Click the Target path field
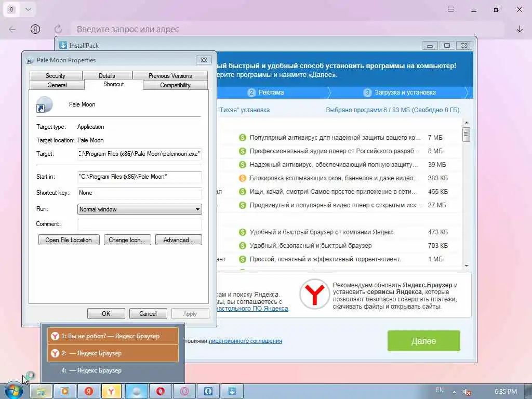Screen dimensions: 532x399 click(x=139, y=154)
